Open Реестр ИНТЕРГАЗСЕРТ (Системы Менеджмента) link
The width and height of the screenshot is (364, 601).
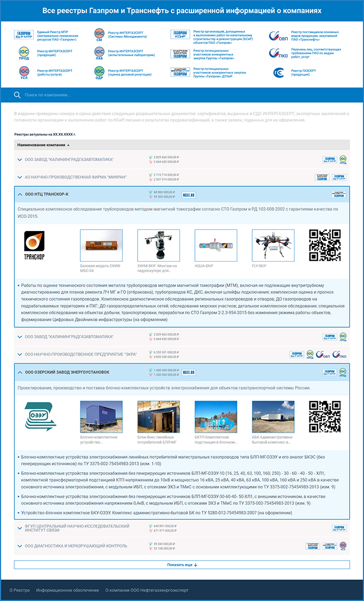point(127,35)
